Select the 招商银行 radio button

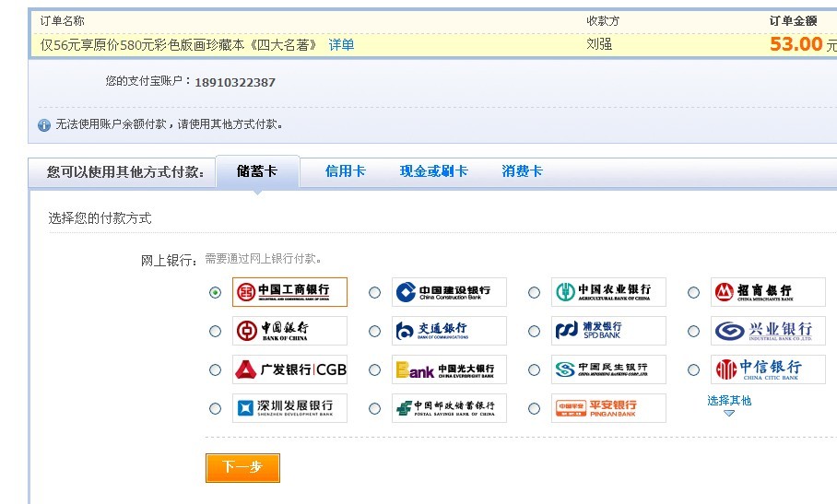[x=693, y=292]
